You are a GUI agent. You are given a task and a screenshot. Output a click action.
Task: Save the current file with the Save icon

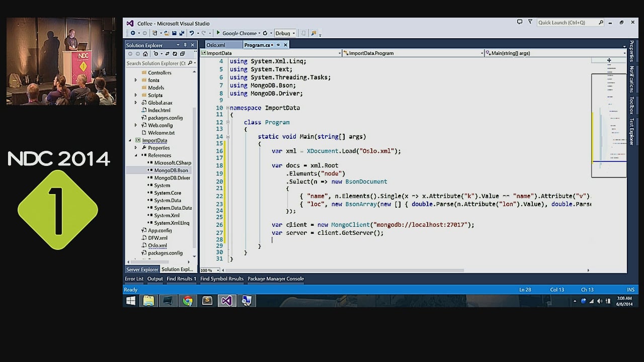click(174, 33)
